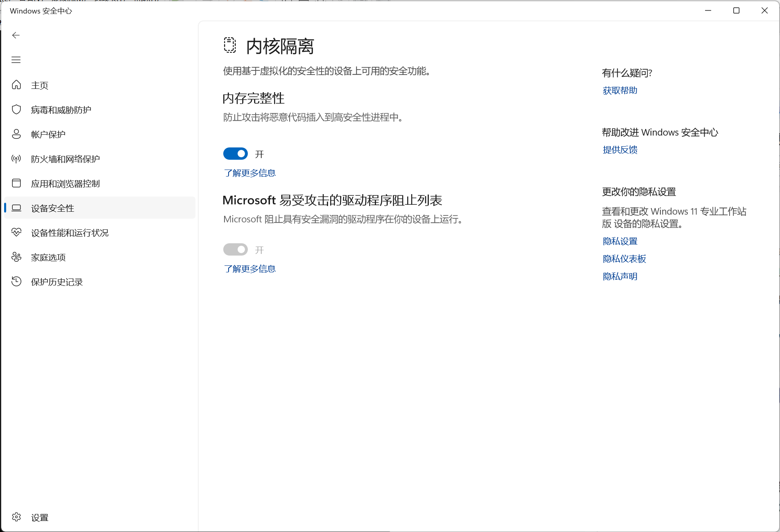View the 隐私仪表板
The image size is (780, 532).
click(x=624, y=258)
